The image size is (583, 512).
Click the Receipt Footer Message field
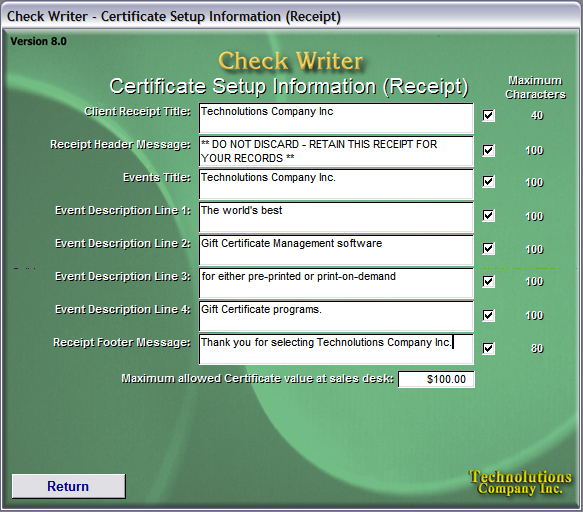(336, 349)
